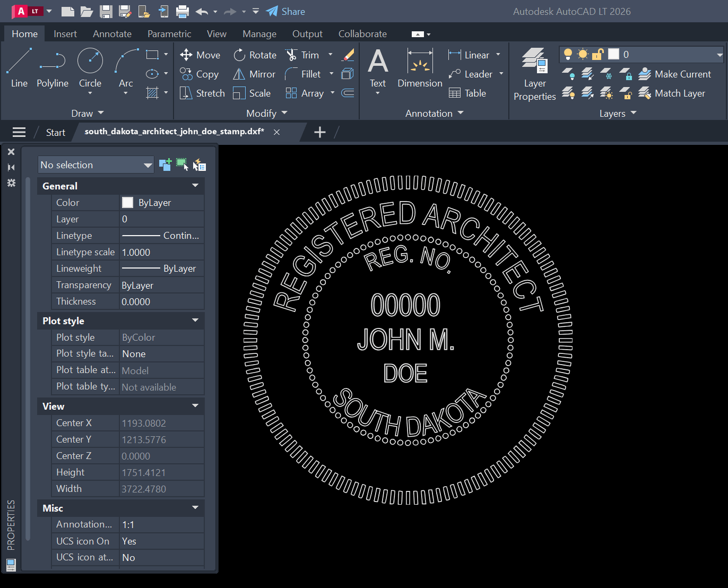The image size is (728, 588).
Task: Select the Arc tool
Action: pyautogui.click(x=126, y=68)
